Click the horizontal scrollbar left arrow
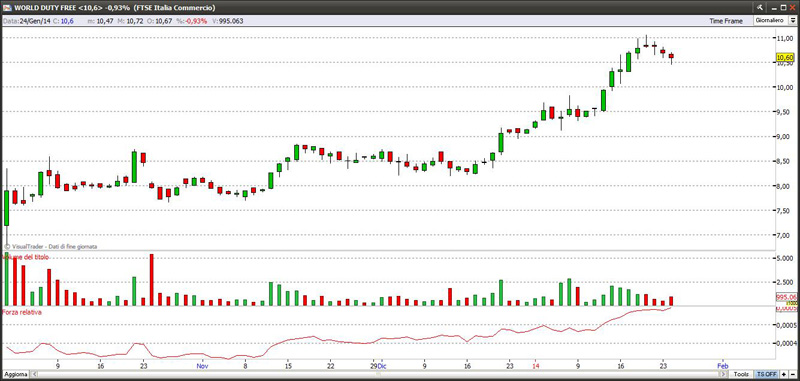The image size is (800, 381). [x=34, y=374]
